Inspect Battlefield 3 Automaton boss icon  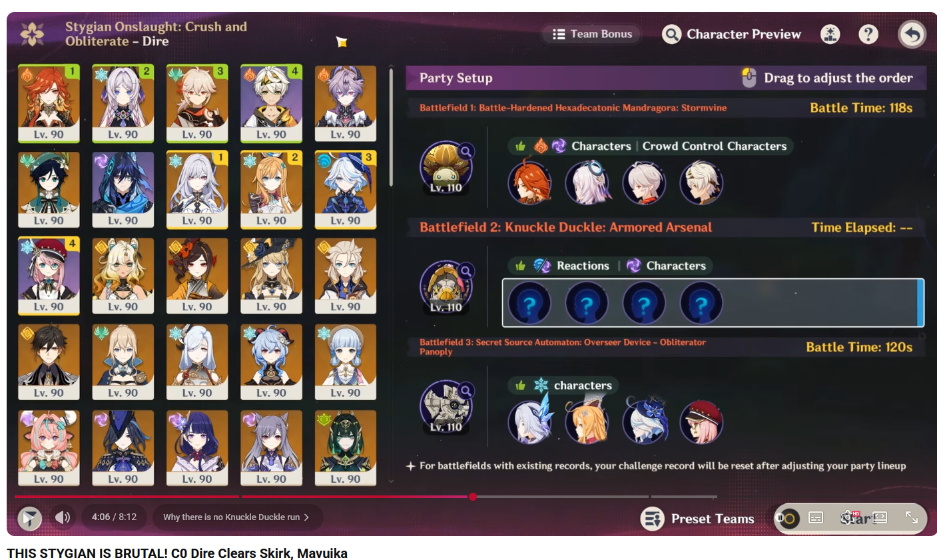(x=446, y=406)
